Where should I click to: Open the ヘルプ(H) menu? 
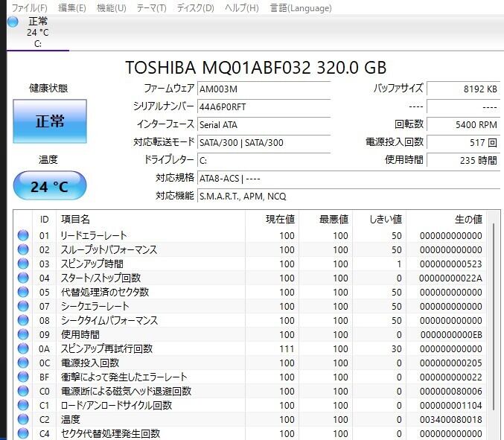[x=242, y=7]
